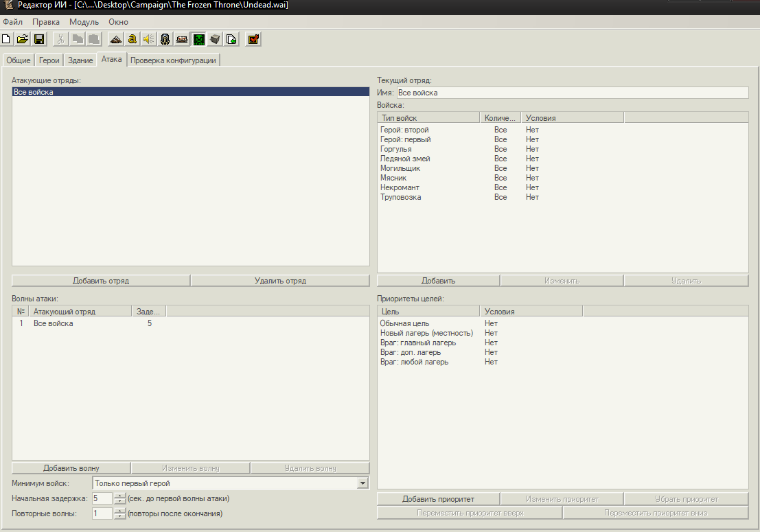Click the Добавить приоритет button

438,499
